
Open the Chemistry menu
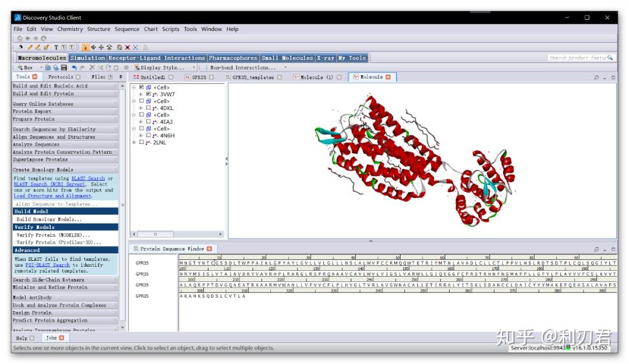coord(70,29)
